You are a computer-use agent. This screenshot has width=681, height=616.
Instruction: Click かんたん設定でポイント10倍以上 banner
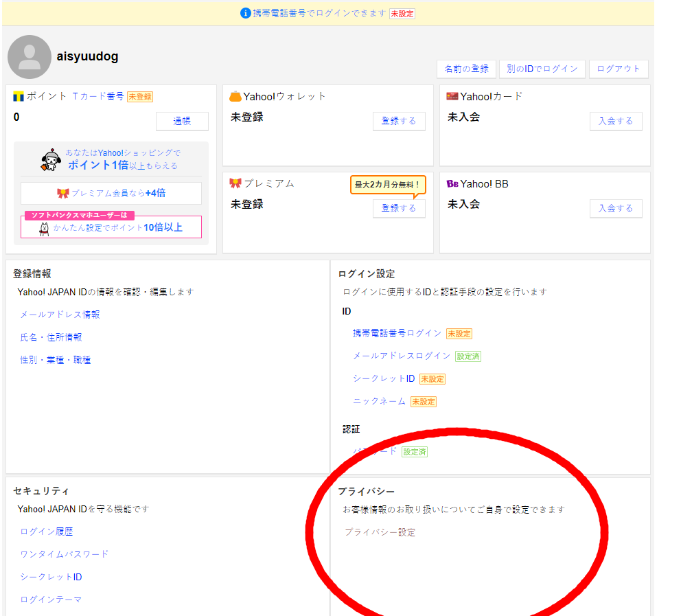(111, 227)
